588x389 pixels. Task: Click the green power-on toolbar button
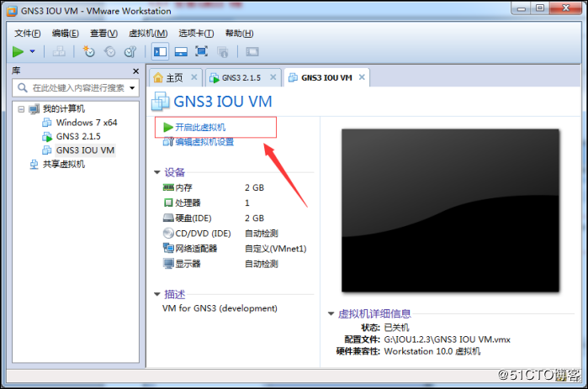pyautogui.click(x=18, y=51)
